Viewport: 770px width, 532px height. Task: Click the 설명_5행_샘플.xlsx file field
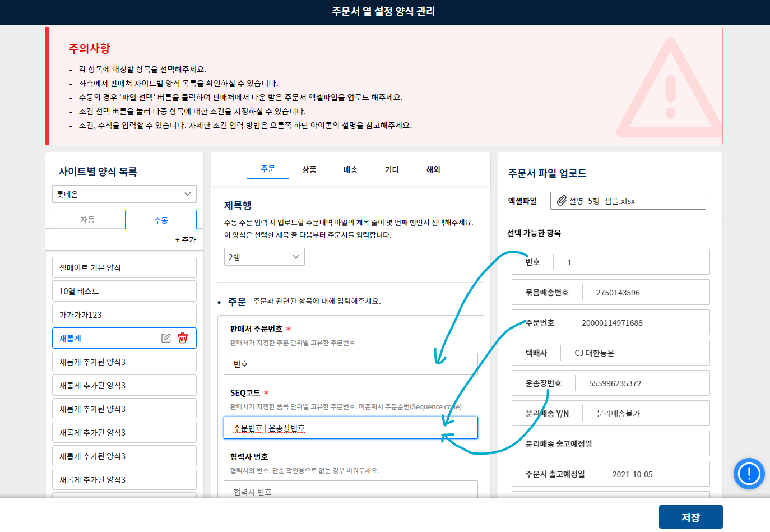(628, 201)
